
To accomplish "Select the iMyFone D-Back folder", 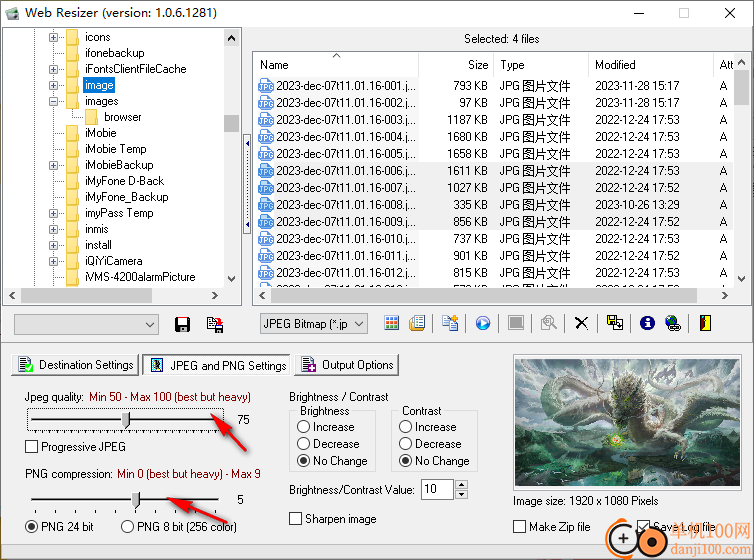I will [x=125, y=181].
